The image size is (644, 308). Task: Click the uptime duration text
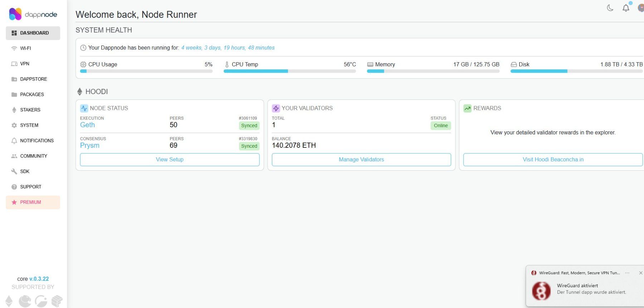point(228,48)
